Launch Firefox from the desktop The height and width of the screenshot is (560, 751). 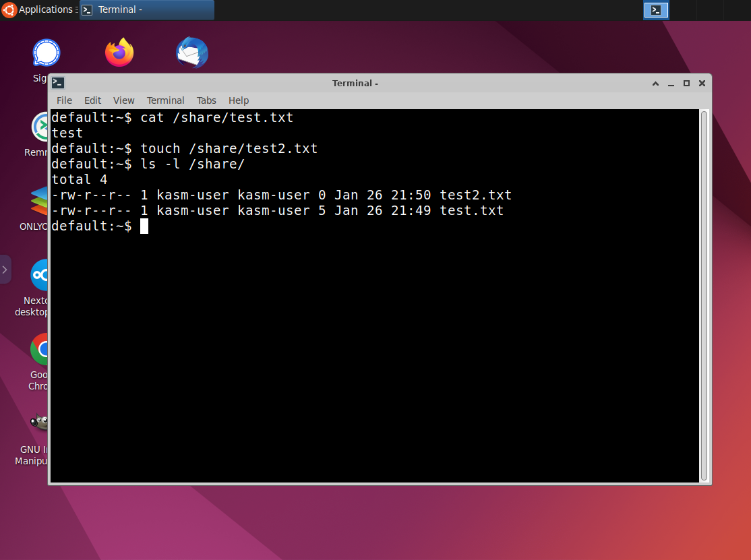[x=119, y=53]
